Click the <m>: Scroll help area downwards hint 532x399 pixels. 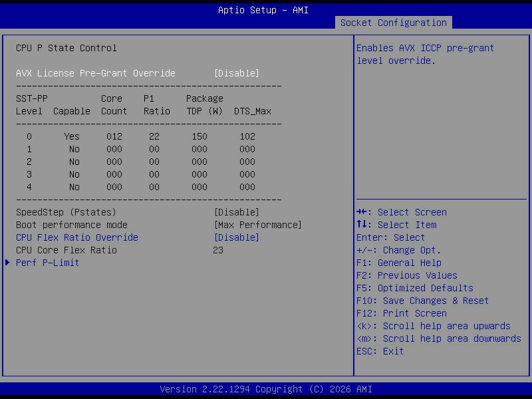point(439,338)
